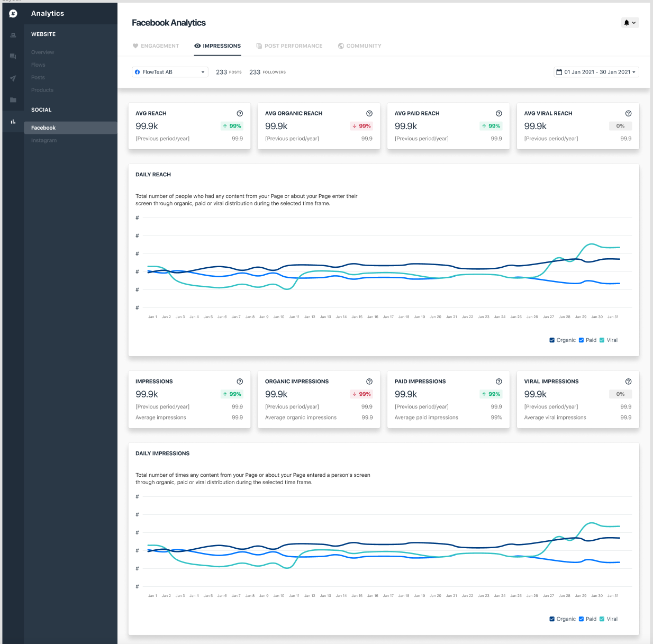Screen dimensions: 653x644
Task: Toggle Viral checkbox in Daily Reach legend
Action: pyautogui.click(x=602, y=340)
